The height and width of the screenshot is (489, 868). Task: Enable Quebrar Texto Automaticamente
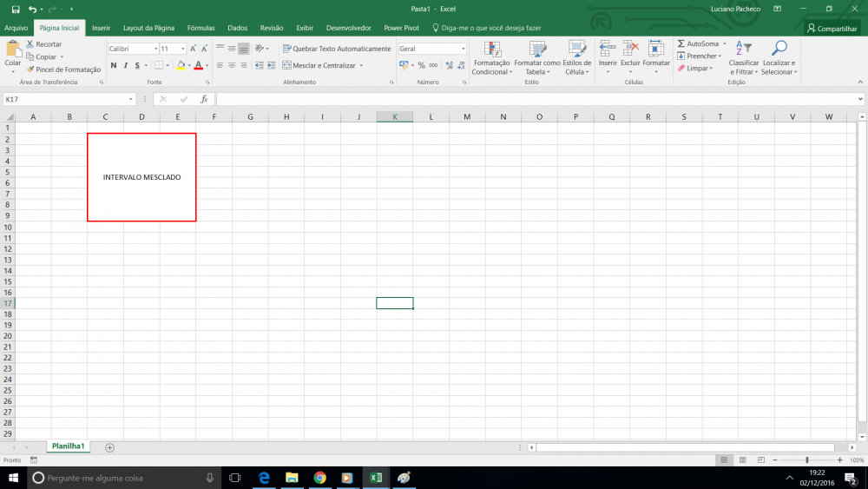click(x=336, y=49)
